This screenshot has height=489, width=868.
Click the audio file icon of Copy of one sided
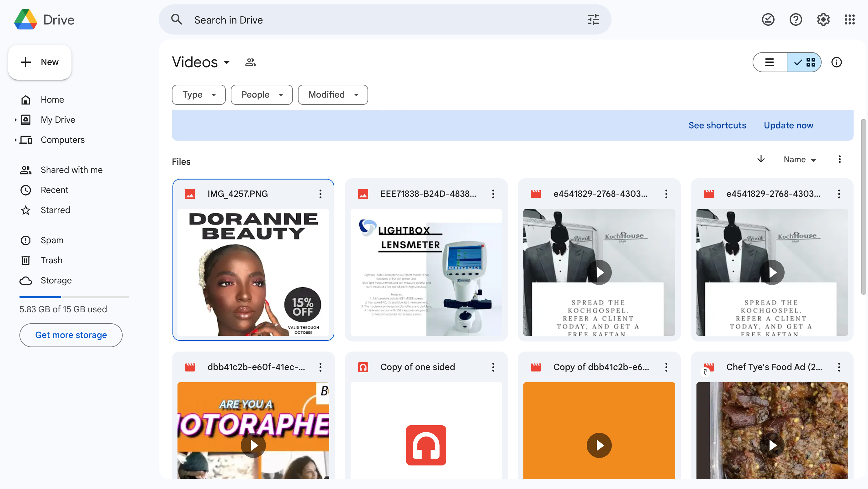coord(363,367)
